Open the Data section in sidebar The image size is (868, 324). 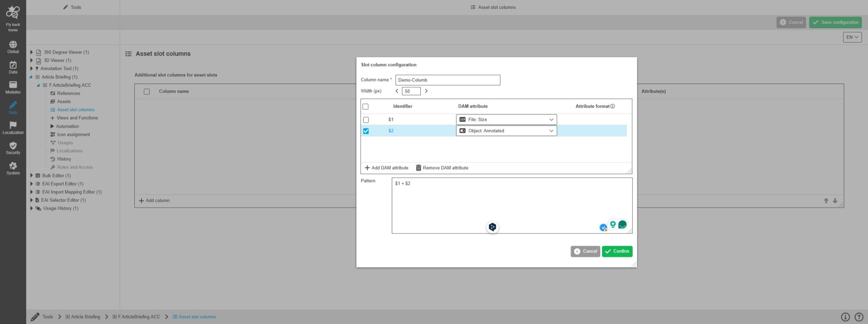click(13, 67)
